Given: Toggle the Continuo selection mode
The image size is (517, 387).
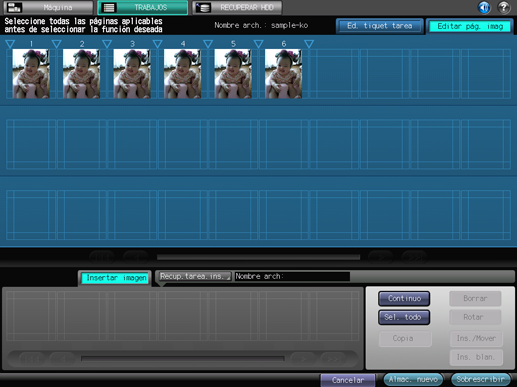Looking at the screenshot, I should (x=404, y=298).
